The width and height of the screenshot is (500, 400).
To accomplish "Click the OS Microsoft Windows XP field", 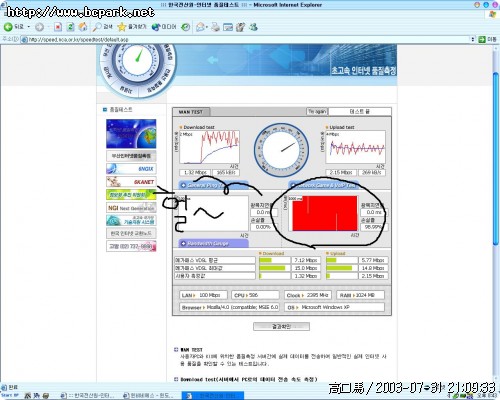I will [x=334, y=307].
